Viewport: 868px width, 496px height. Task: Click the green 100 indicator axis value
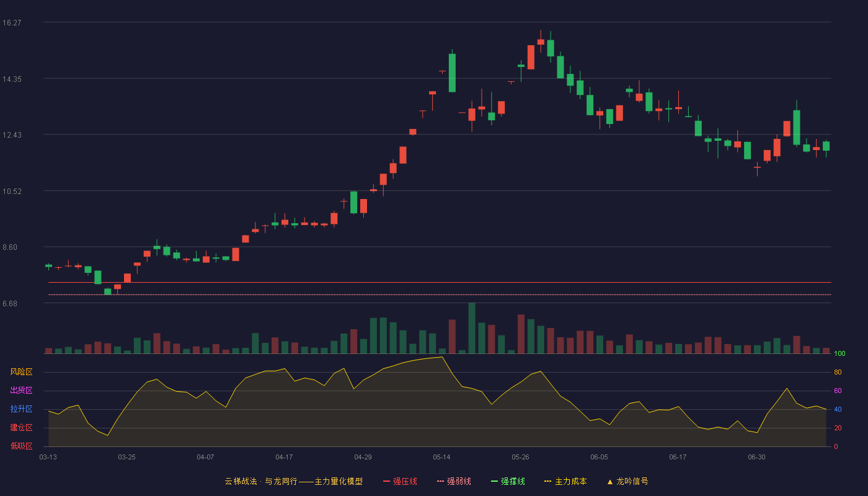[x=839, y=354]
